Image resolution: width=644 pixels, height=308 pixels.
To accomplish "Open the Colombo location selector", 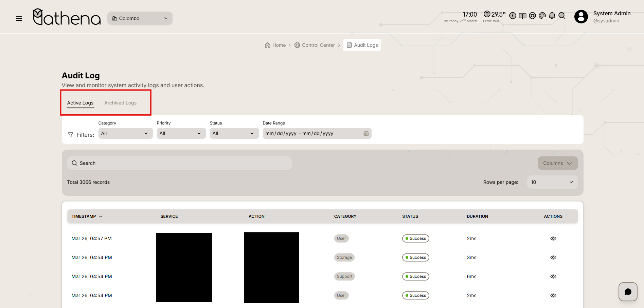I will point(140,18).
